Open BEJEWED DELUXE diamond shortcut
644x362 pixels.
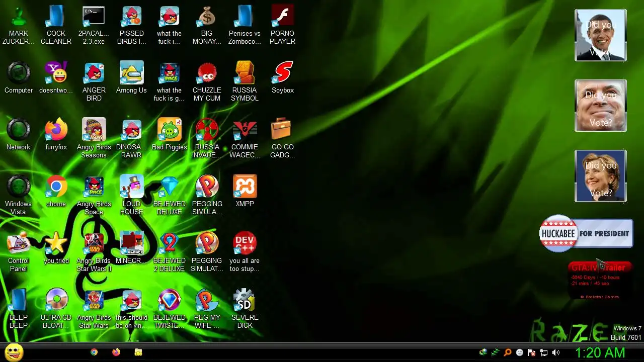(169, 196)
